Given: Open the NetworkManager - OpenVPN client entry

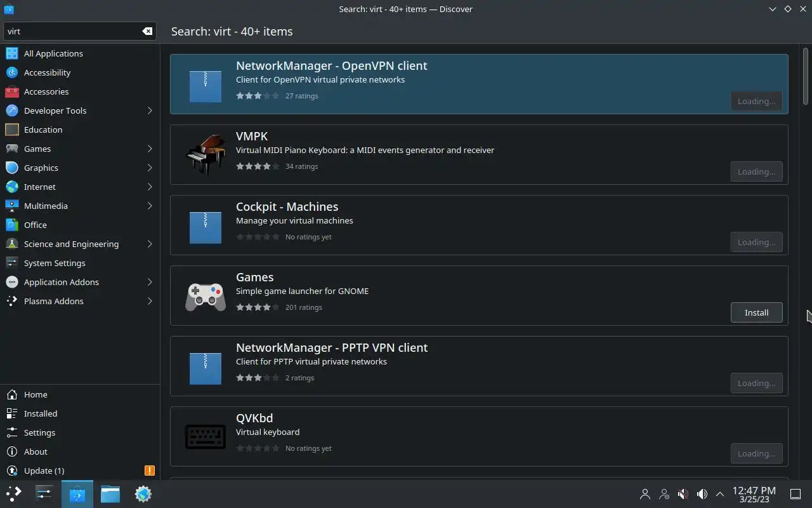Looking at the screenshot, I should pyautogui.click(x=479, y=84).
